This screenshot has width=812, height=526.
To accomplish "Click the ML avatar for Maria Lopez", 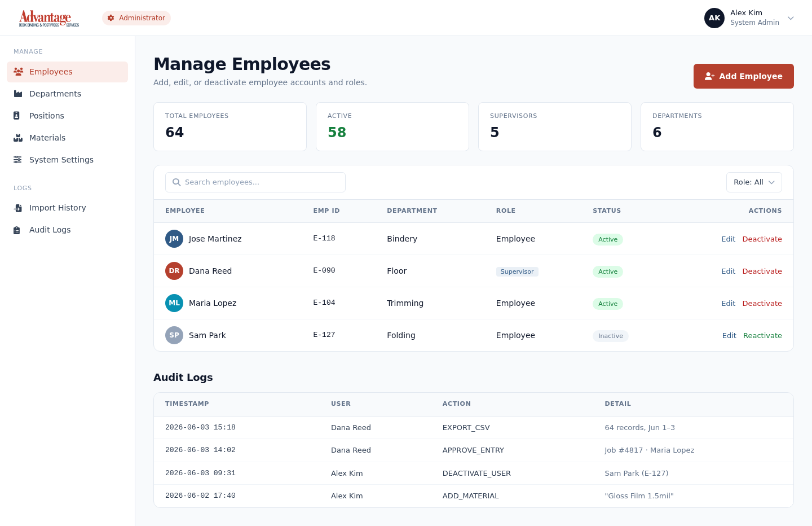I will (x=174, y=303).
